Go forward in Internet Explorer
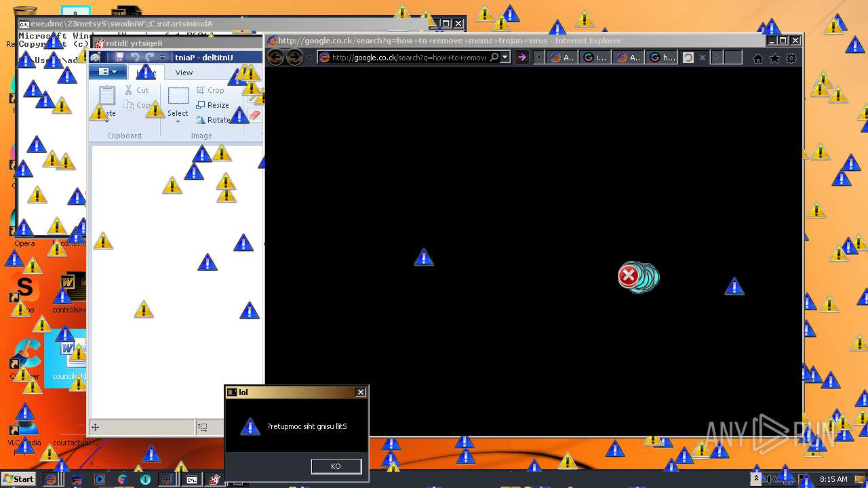Screen dimensions: 868x488 point(294,58)
